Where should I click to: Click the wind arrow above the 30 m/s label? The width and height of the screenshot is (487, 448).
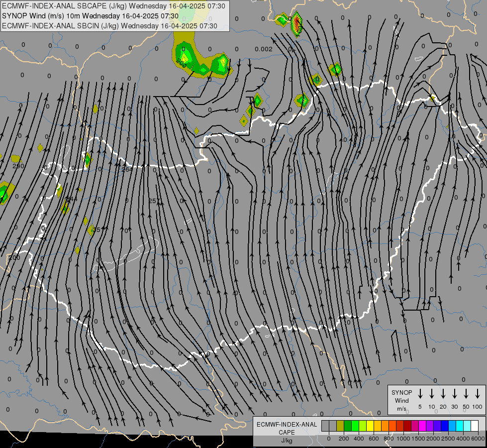[455, 394]
